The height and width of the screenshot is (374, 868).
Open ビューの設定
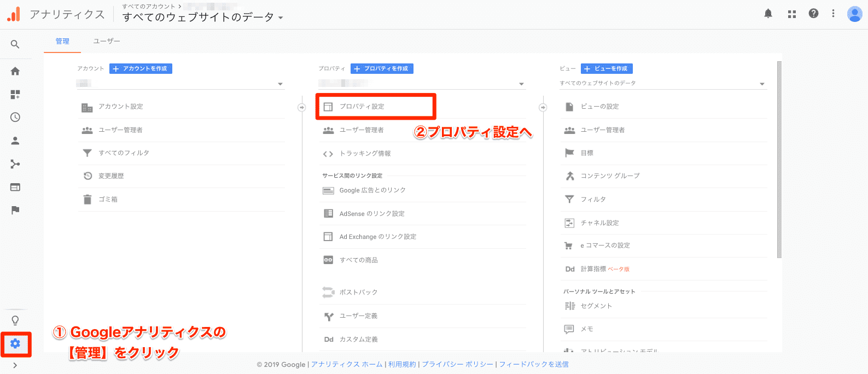click(x=600, y=107)
